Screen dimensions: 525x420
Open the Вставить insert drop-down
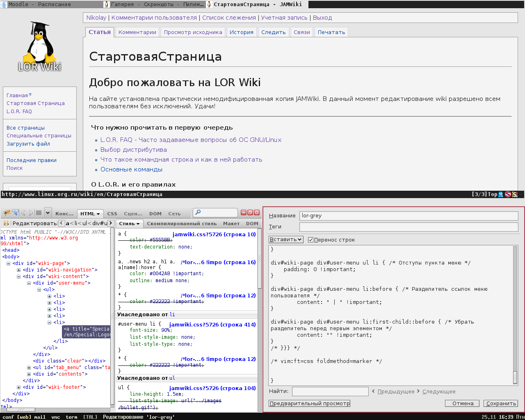tap(286, 240)
